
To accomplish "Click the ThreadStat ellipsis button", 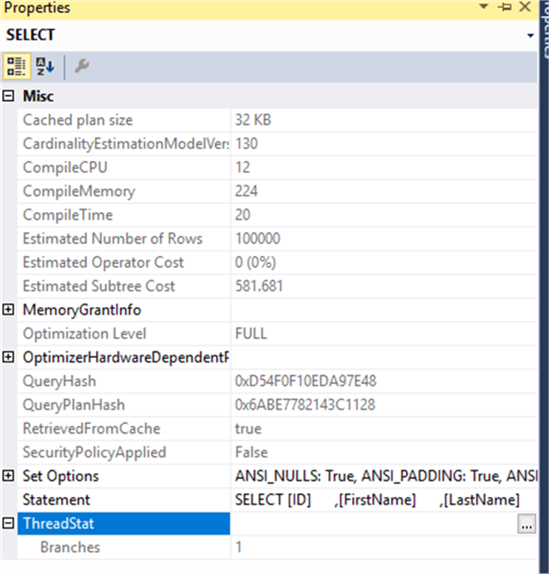I will [527, 523].
